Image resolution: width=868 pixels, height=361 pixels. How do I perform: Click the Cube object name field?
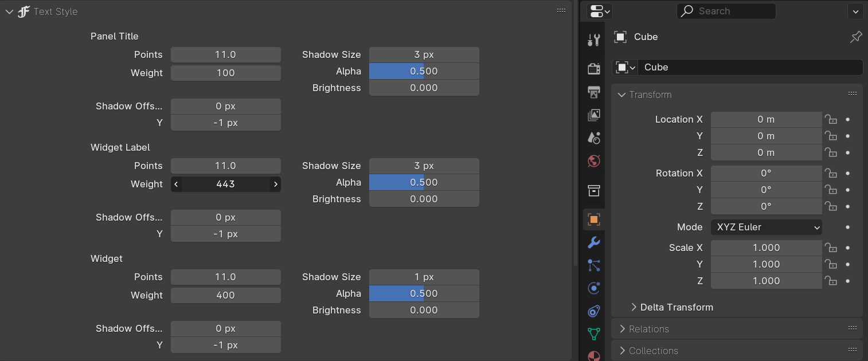[750, 67]
